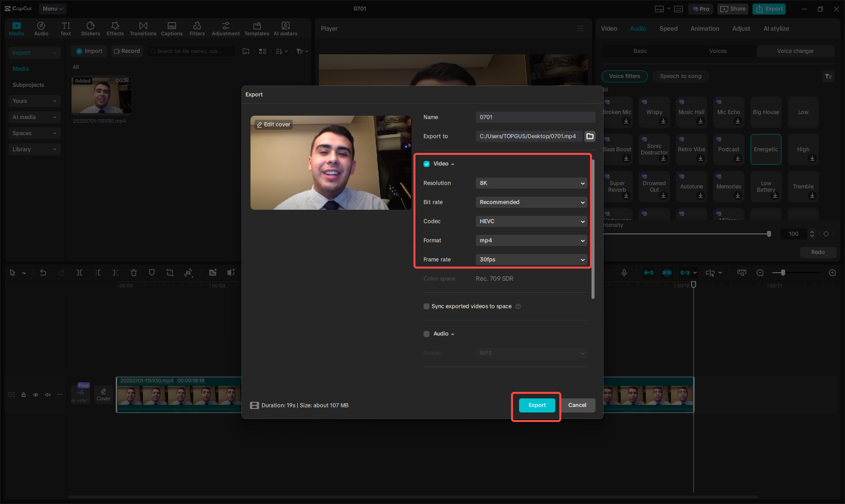Click the voiceover microphone icon above the timeline
Screen dimensions: 845x504
(624, 273)
